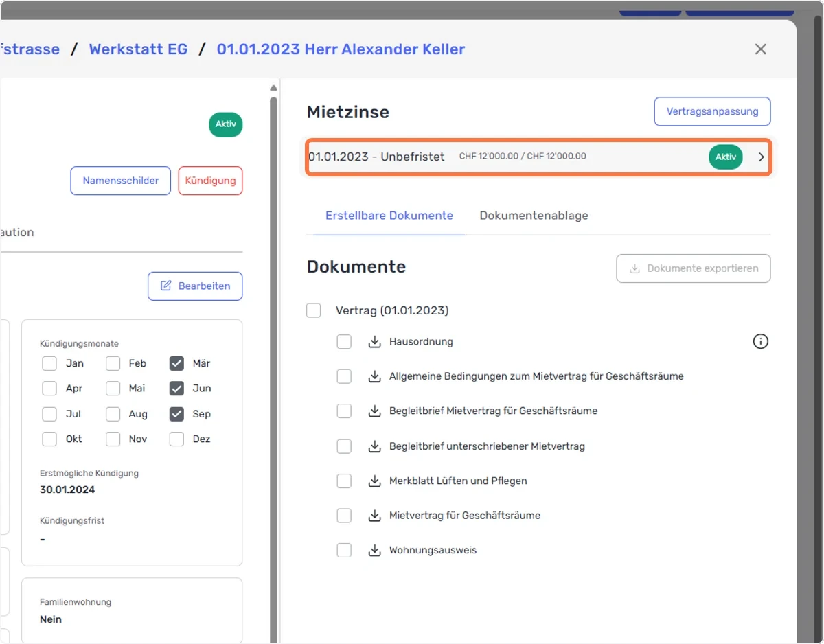Enable Jan as Kündigungsmonat

coord(49,363)
